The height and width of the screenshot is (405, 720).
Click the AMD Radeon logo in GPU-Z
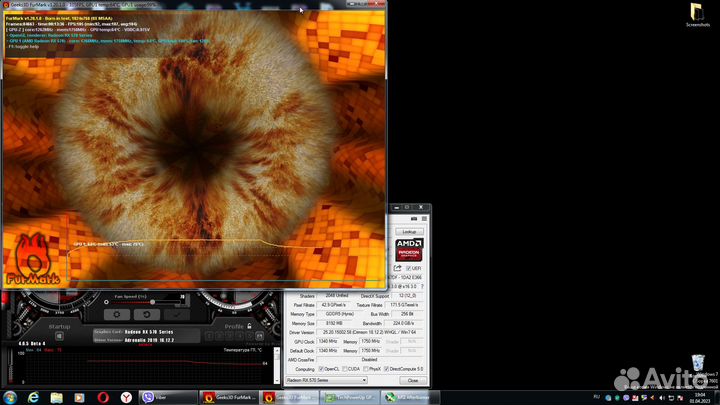(409, 249)
